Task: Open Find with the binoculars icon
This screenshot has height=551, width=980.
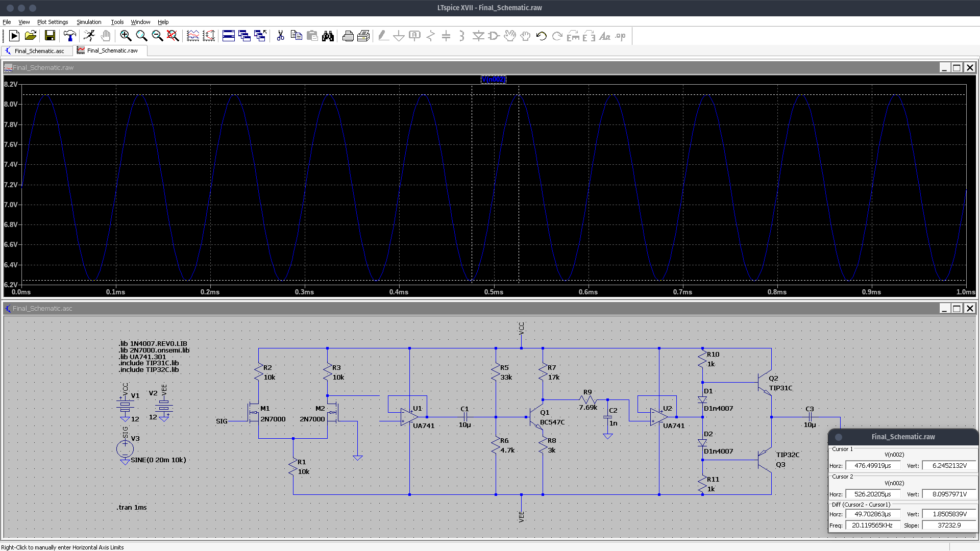Action: 328,36
